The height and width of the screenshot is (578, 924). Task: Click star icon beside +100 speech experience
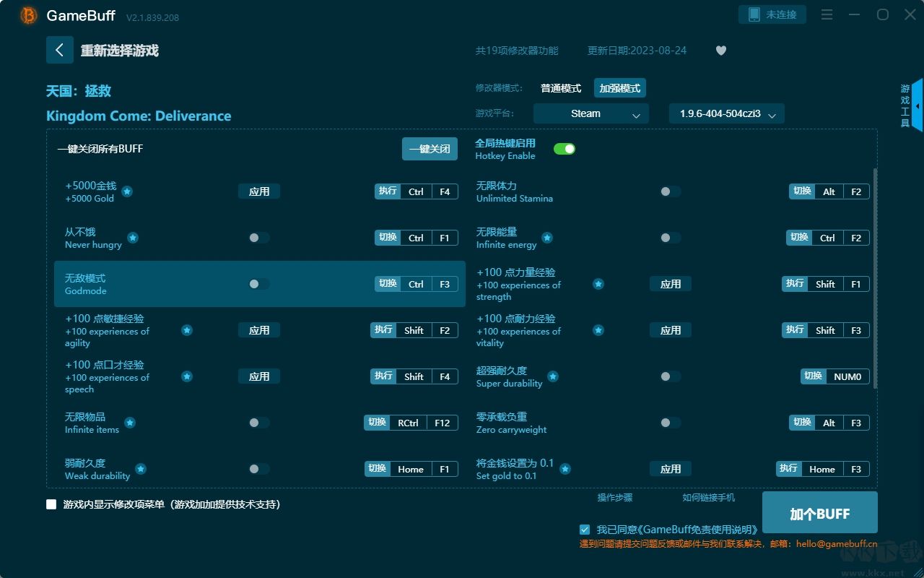coord(187,376)
